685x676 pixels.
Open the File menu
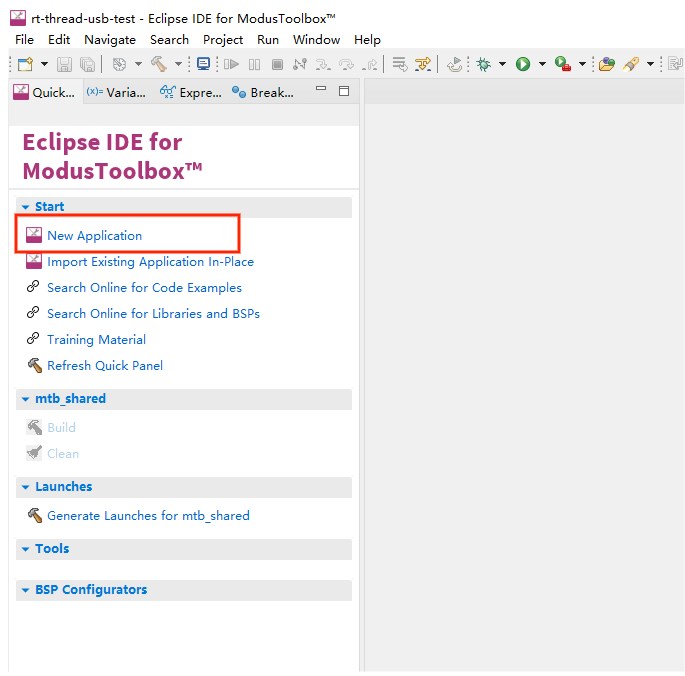[24, 40]
